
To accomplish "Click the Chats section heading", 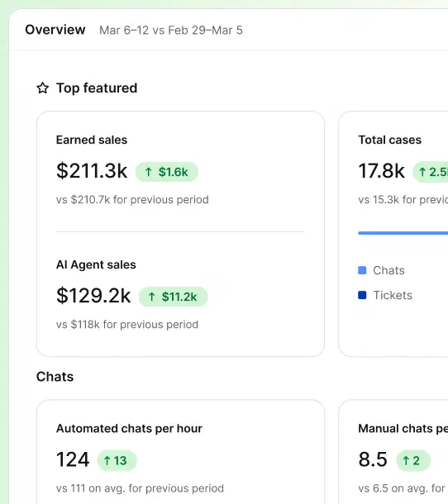I will pyautogui.click(x=55, y=377).
